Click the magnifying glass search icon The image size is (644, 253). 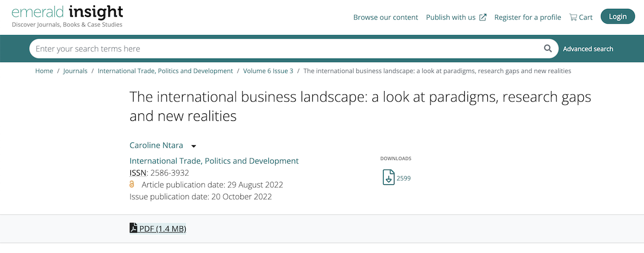548,48
